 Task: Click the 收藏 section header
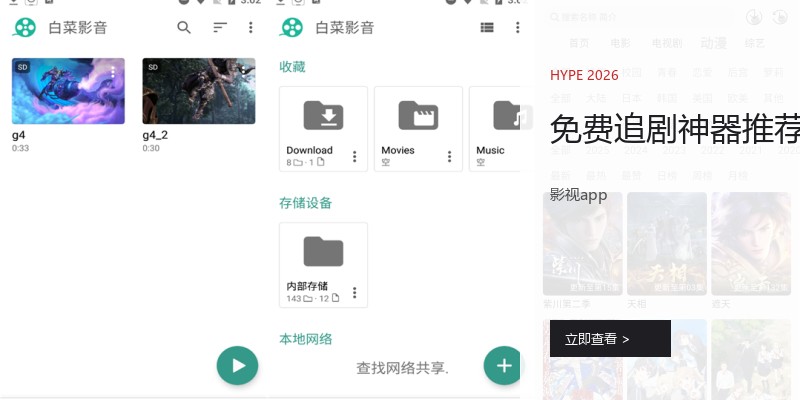[292, 67]
